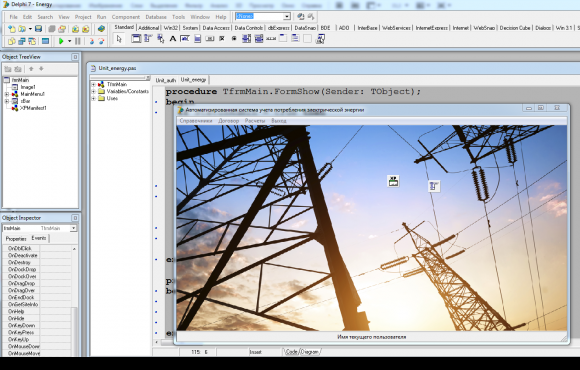580x370 pixels.
Task: Open the Component menu
Action: (126, 17)
